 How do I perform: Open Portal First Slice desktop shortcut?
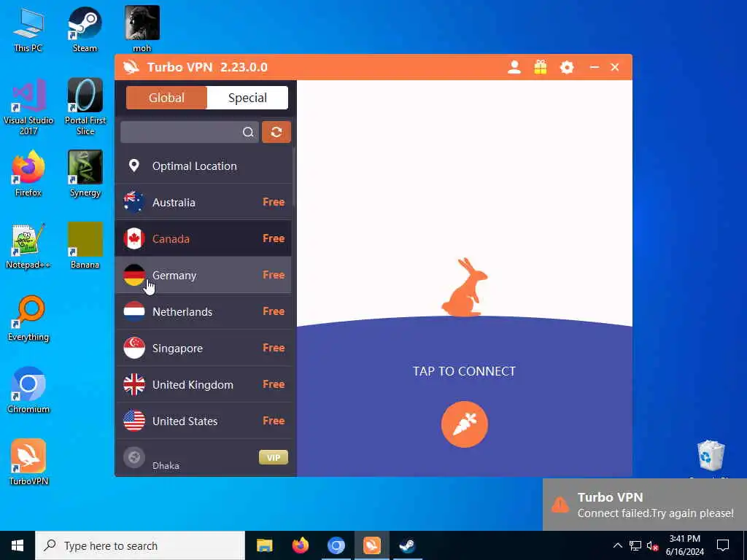pyautogui.click(x=85, y=108)
